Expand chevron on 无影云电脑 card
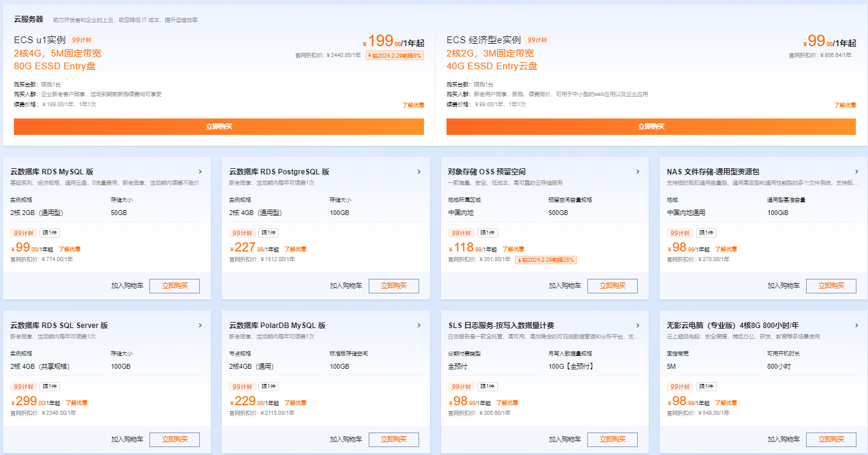The width and height of the screenshot is (868, 455). coord(856,326)
